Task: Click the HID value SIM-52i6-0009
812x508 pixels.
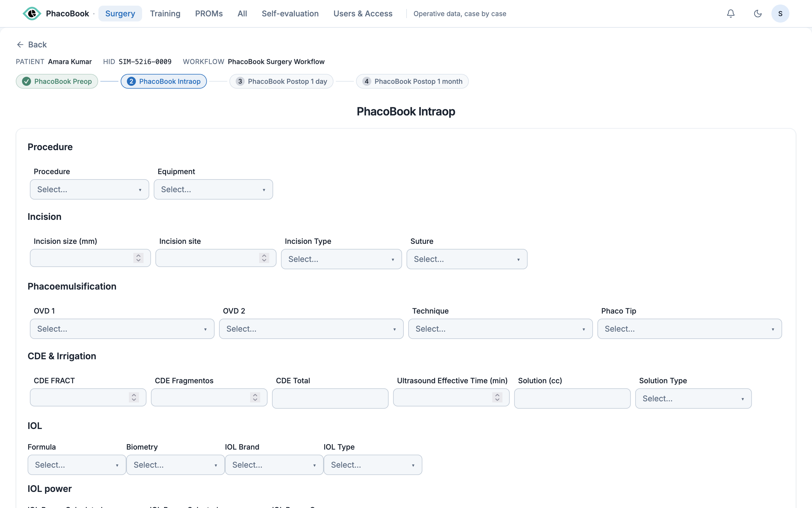Action: point(145,62)
